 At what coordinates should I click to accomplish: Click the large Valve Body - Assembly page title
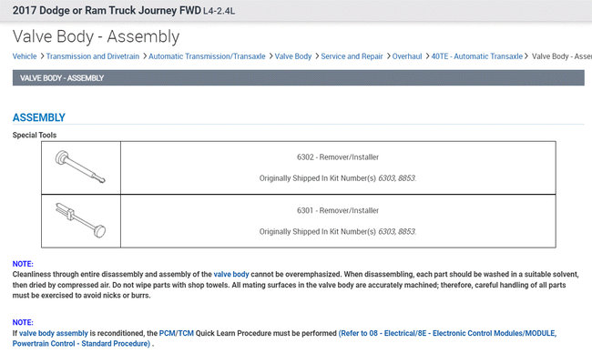tap(96, 36)
